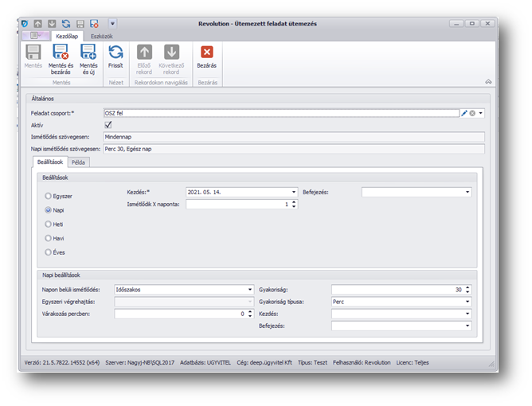Select the Éves radio button
532x406 pixels.
click(x=48, y=252)
